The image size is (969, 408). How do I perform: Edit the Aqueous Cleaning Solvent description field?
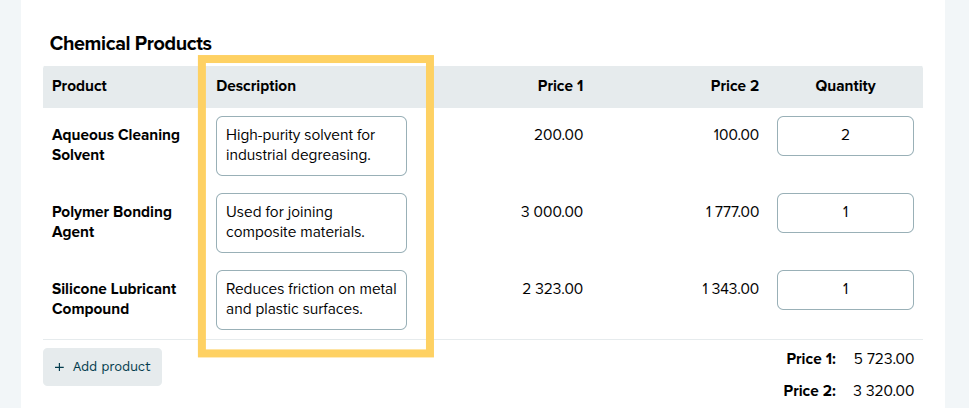pos(311,145)
